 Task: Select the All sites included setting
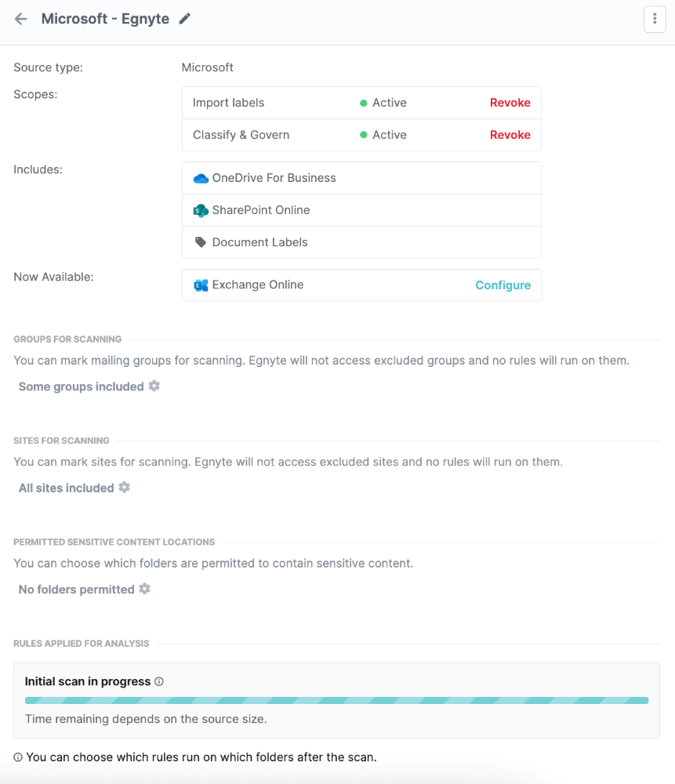[x=67, y=488]
